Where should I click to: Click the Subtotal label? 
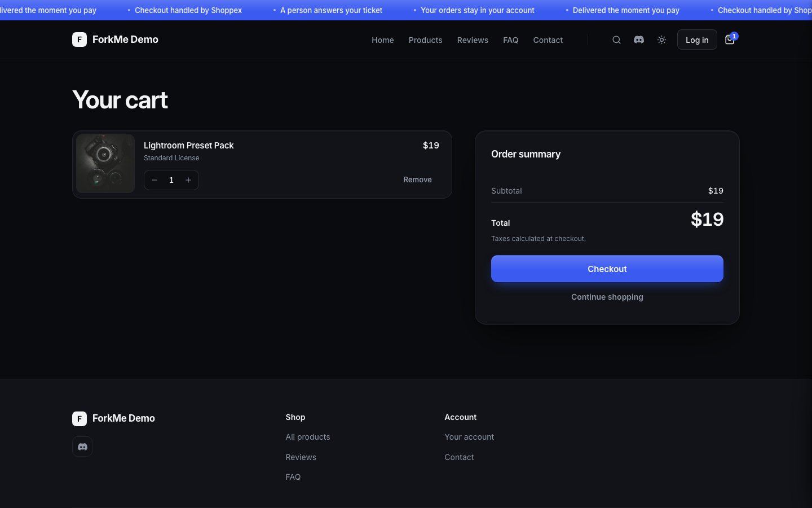point(506,191)
